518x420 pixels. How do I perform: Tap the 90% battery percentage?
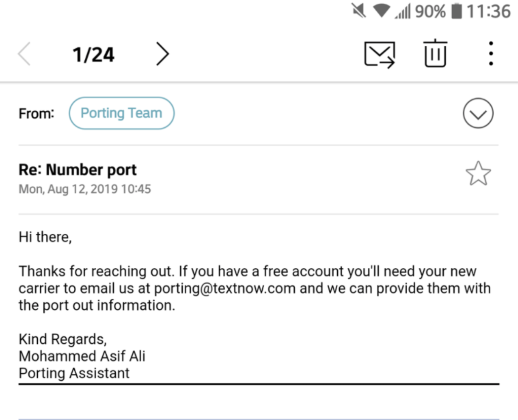[430, 11]
